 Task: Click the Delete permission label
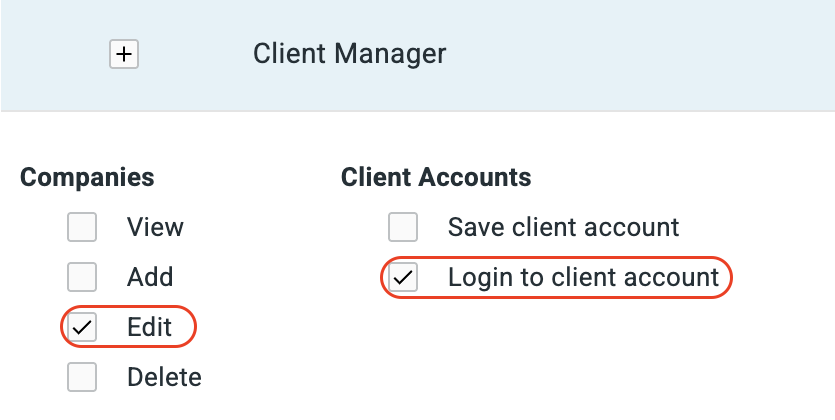(164, 377)
